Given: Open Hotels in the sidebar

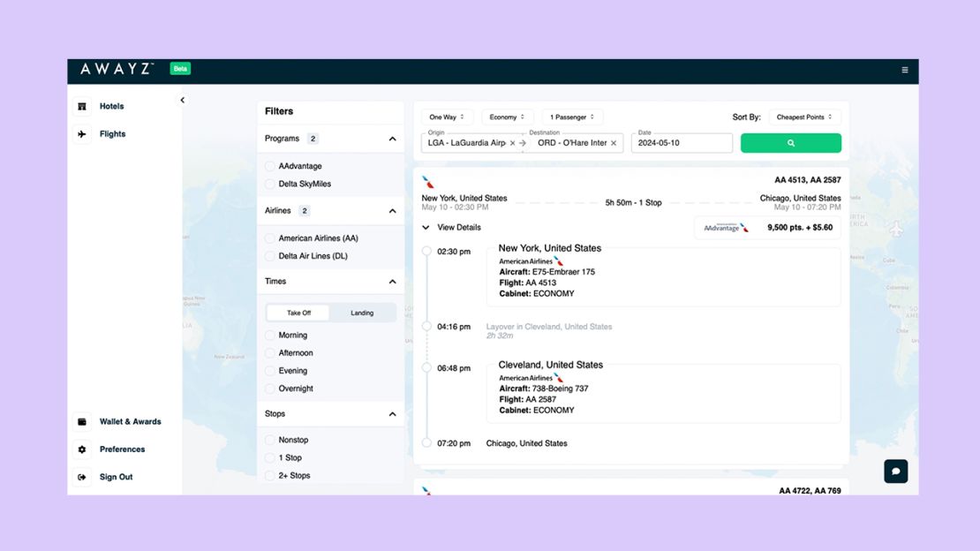Looking at the screenshot, I should (112, 106).
